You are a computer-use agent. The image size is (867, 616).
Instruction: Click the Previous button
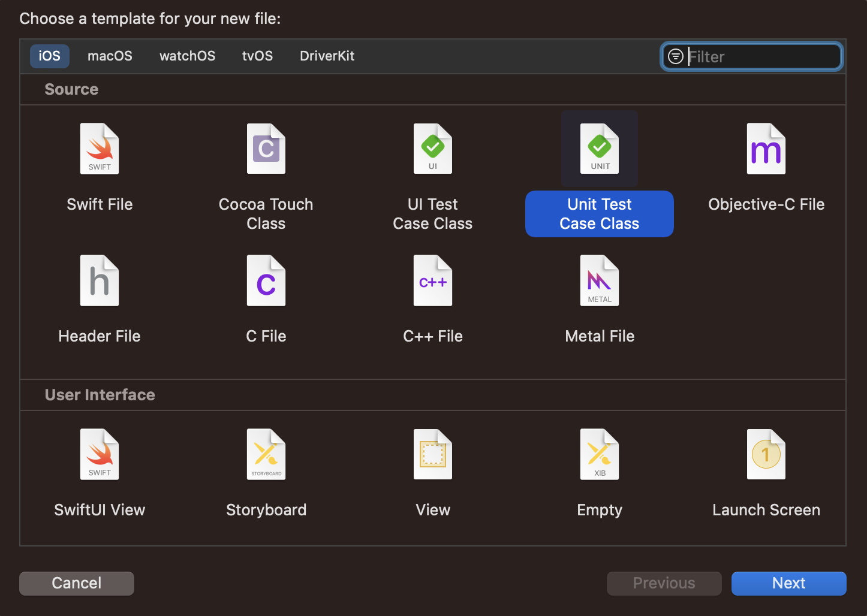pos(664,583)
